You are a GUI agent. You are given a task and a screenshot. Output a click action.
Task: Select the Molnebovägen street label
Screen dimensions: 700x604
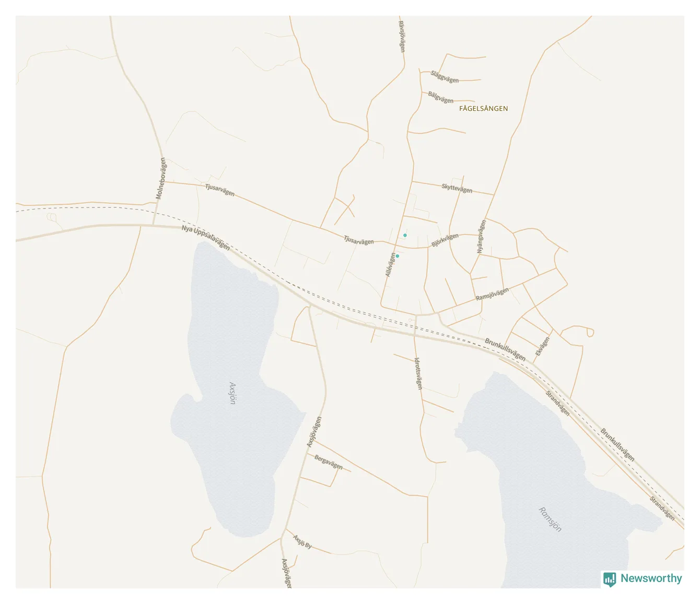tap(160, 178)
